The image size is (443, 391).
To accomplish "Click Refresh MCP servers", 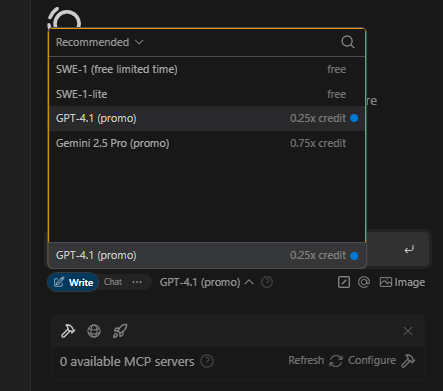I will (x=315, y=361).
